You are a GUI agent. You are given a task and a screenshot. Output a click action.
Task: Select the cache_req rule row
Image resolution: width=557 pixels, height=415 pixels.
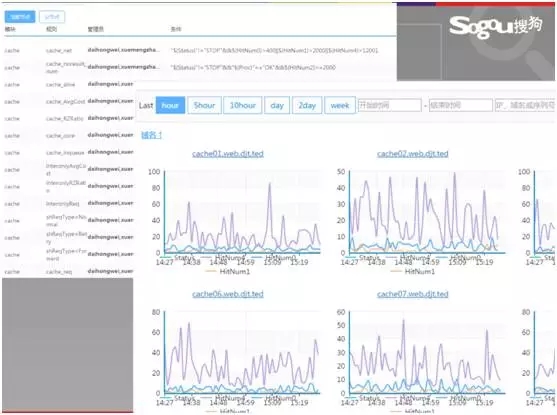click(68, 272)
